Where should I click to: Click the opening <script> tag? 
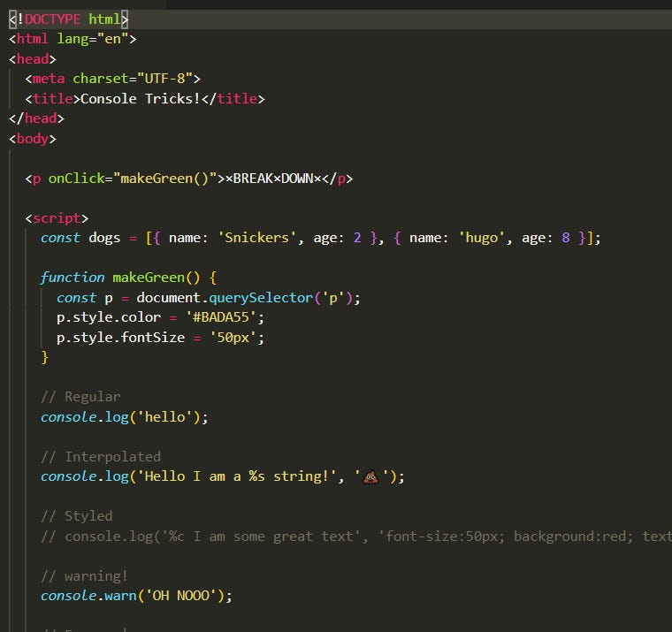[57, 218]
